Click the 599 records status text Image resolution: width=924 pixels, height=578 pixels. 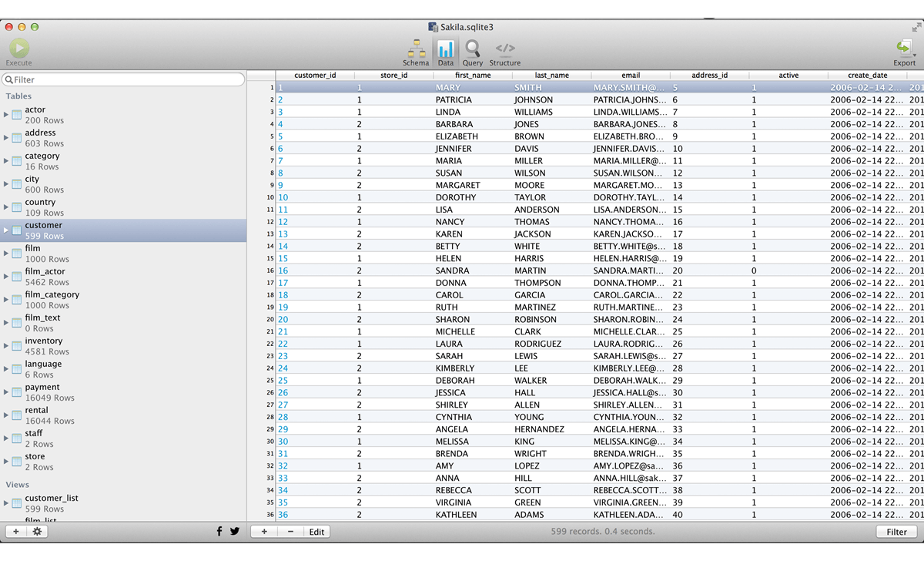603,532
